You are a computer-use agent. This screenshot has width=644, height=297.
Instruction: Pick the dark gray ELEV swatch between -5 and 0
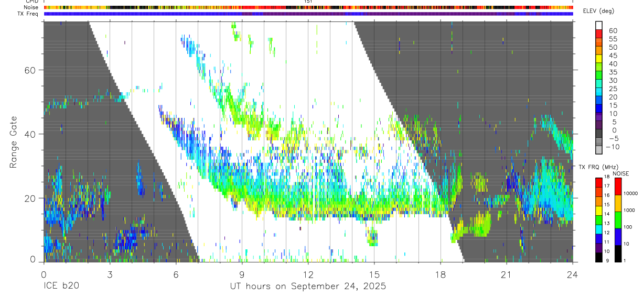tap(599, 134)
